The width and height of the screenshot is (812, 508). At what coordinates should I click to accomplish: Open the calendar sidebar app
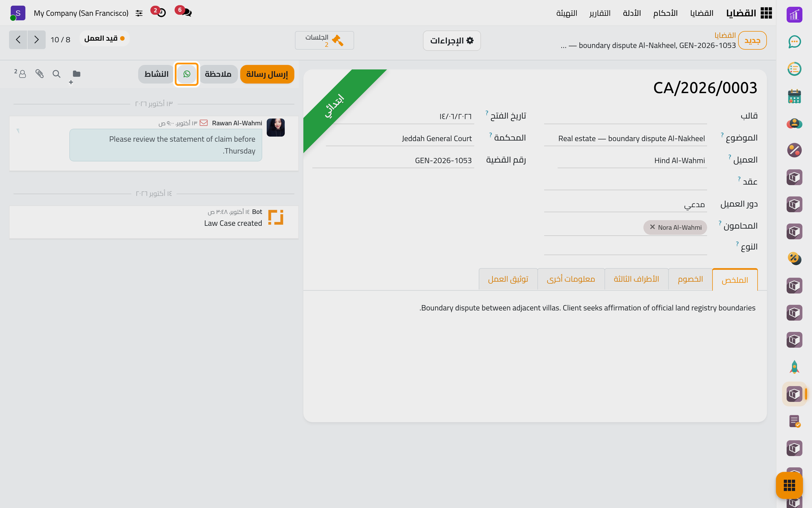[794, 96]
